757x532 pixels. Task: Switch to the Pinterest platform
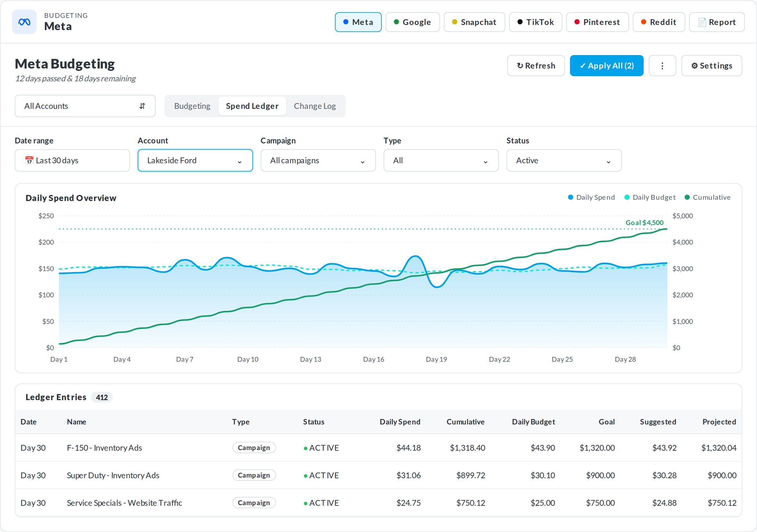pos(597,22)
